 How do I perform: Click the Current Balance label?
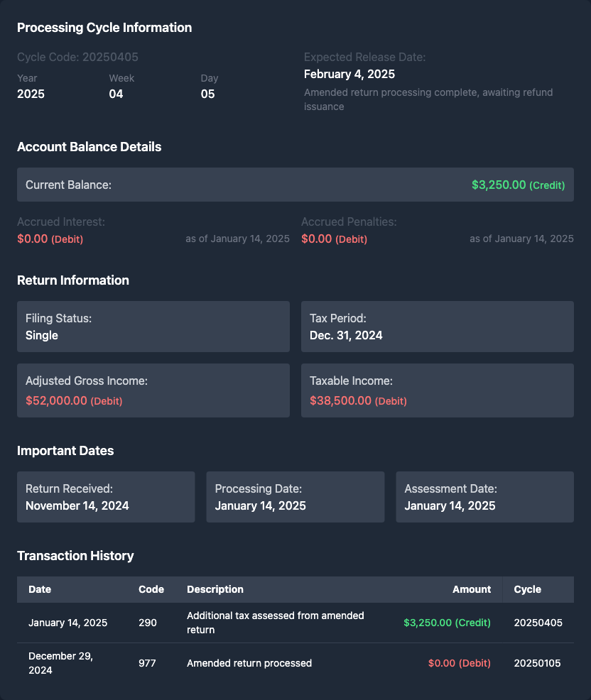pyautogui.click(x=68, y=185)
